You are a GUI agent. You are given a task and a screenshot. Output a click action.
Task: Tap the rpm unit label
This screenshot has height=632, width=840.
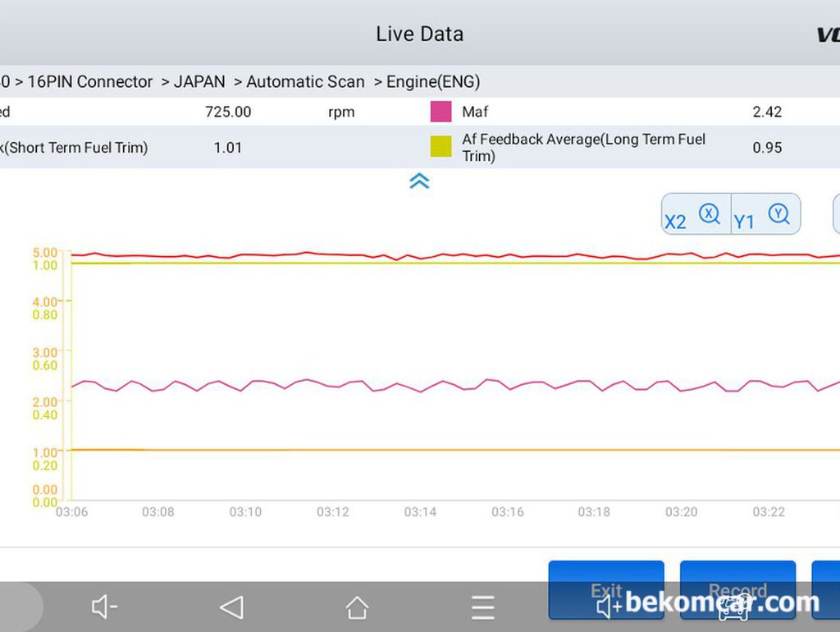pos(341,112)
